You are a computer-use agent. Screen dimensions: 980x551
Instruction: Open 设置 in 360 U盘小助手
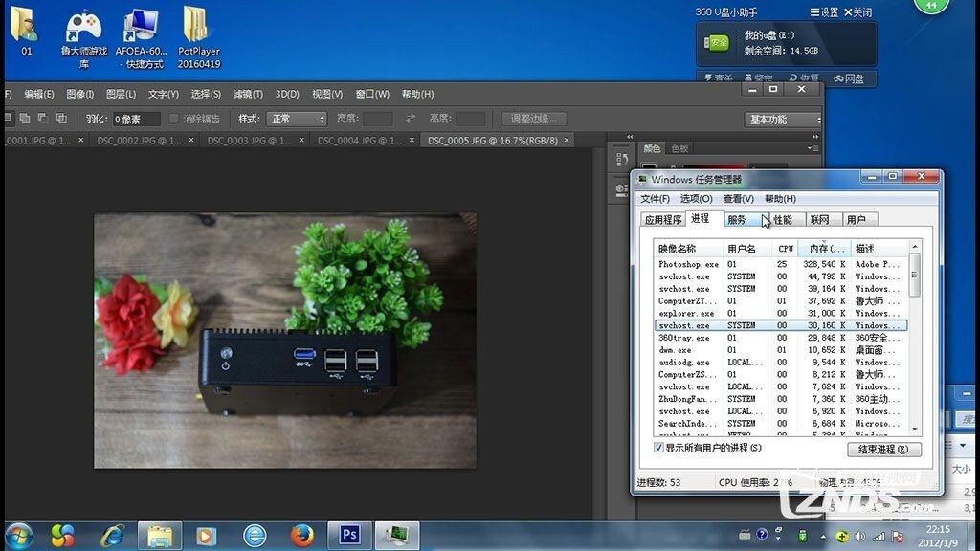824,11
